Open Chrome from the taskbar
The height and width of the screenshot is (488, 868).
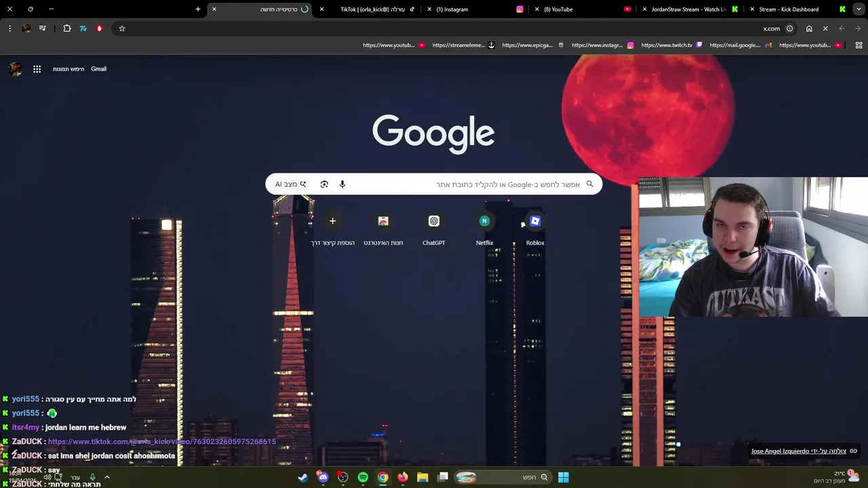[x=383, y=477]
